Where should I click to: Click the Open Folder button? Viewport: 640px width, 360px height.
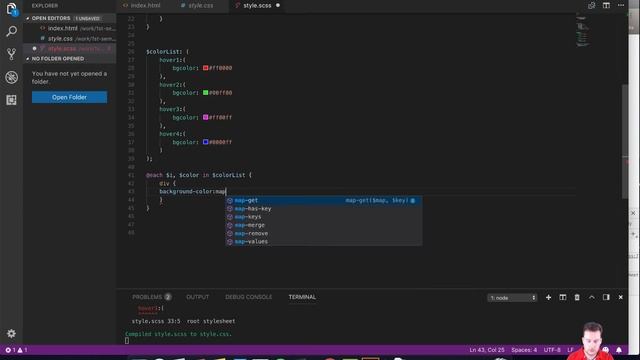[69, 97]
